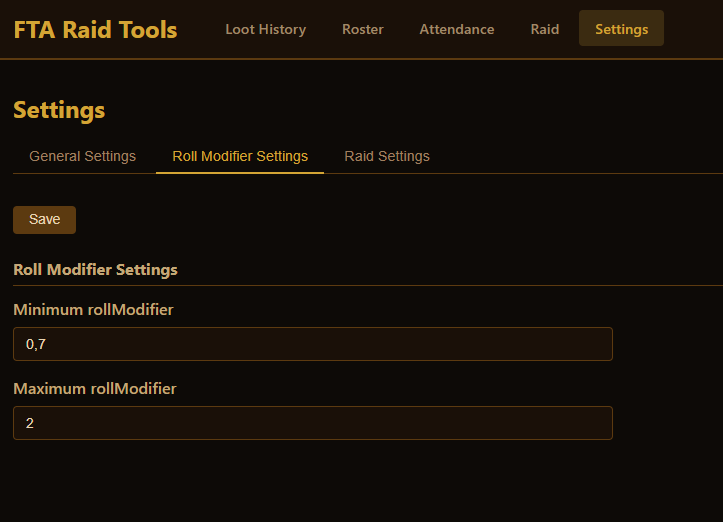Go to the Roster page
Image resolution: width=723 pixels, height=522 pixels.
click(363, 29)
